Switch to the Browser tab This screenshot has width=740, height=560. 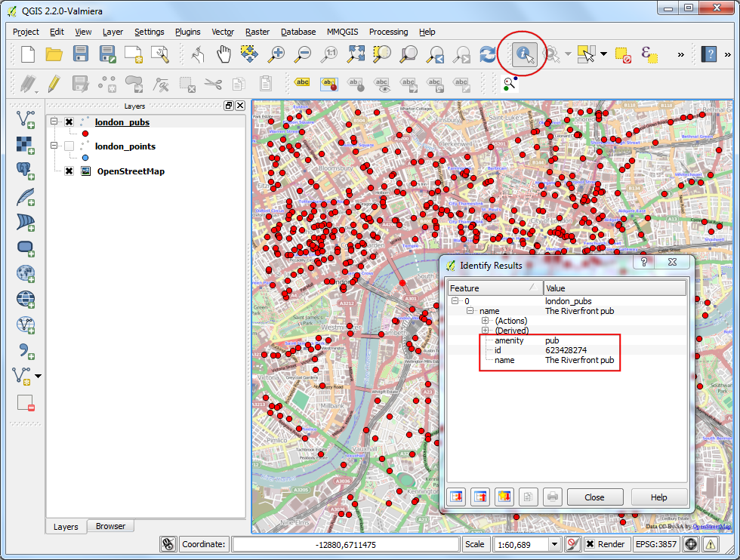110,526
